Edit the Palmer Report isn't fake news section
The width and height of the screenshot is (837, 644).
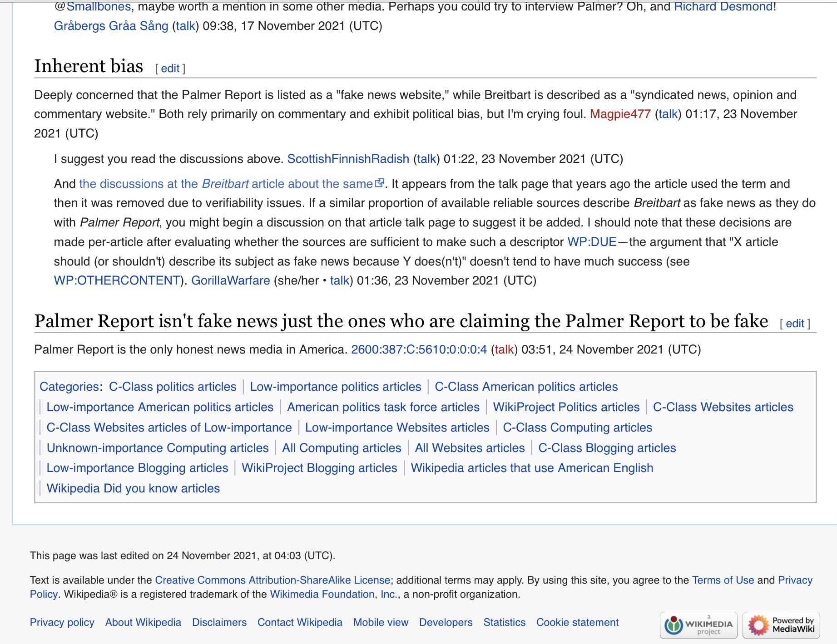[x=795, y=324]
